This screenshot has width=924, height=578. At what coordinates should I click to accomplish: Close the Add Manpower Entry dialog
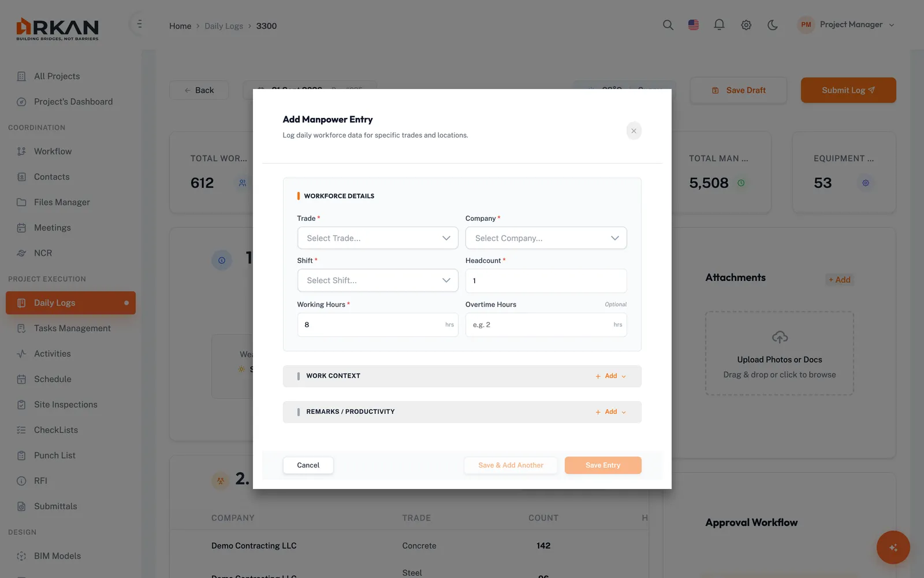point(634,131)
